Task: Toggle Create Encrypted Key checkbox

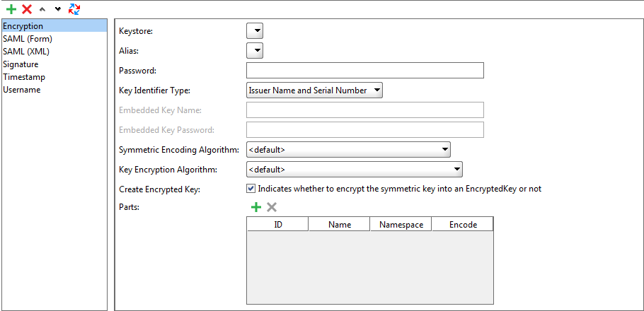Action: pyautogui.click(x=251, y=189)
